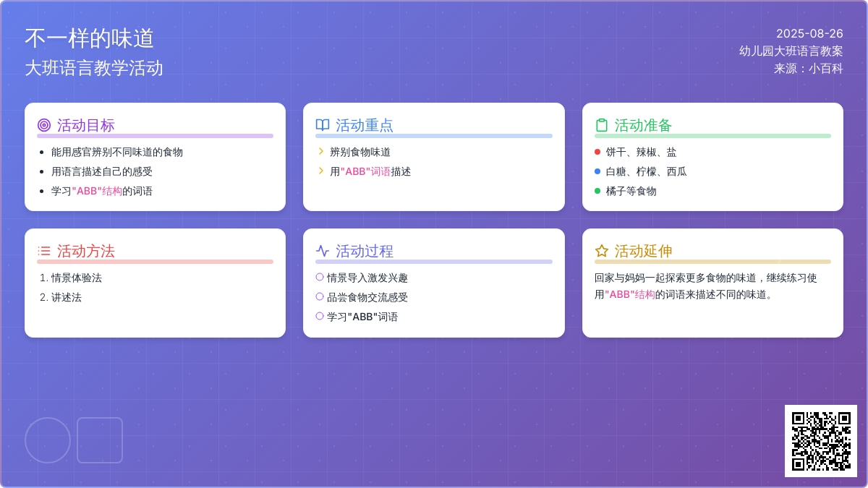
Task: Click the bullet 用语言描述自己的感受
Action: [102, 171]
